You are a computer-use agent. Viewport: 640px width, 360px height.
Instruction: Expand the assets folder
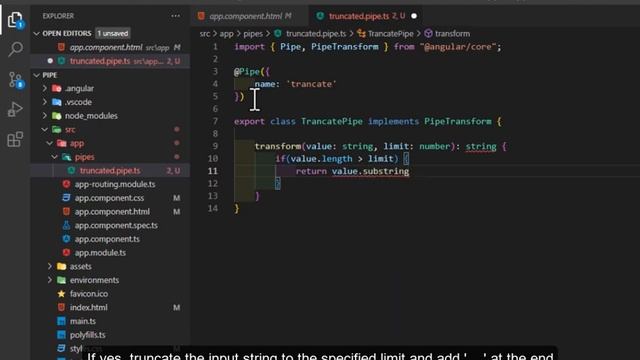coord(50,267)
